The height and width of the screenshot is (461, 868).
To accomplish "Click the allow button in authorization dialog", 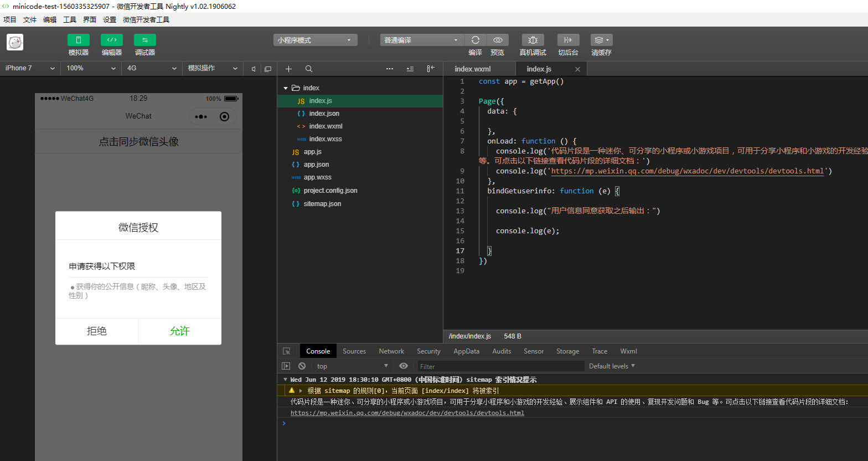I will coord(180,331).
